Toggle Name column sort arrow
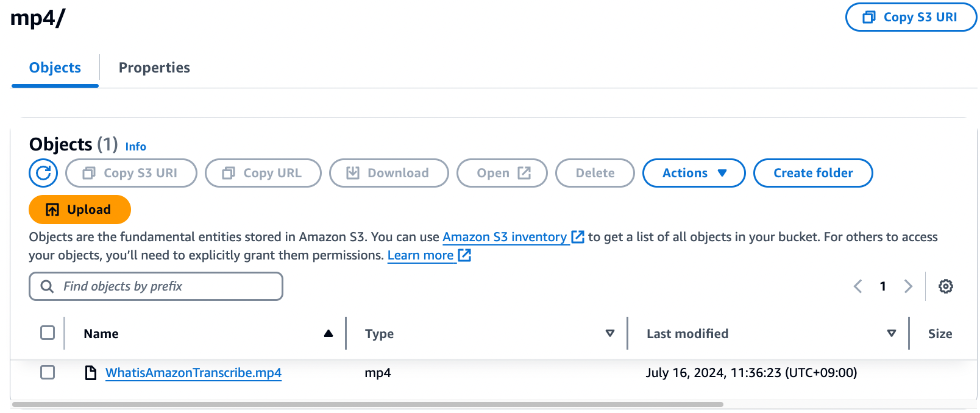Image resolution: width=980 pixels, height=413 pixels. point(328,333)
